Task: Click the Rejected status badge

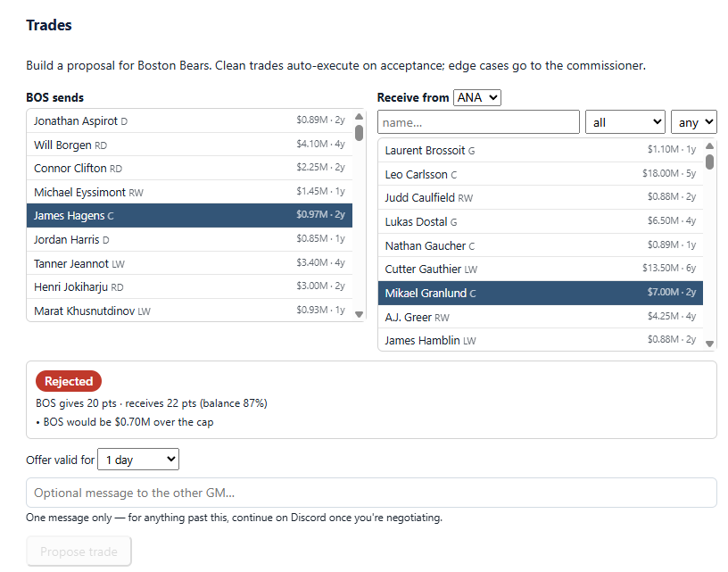Action: pos(69,381)
